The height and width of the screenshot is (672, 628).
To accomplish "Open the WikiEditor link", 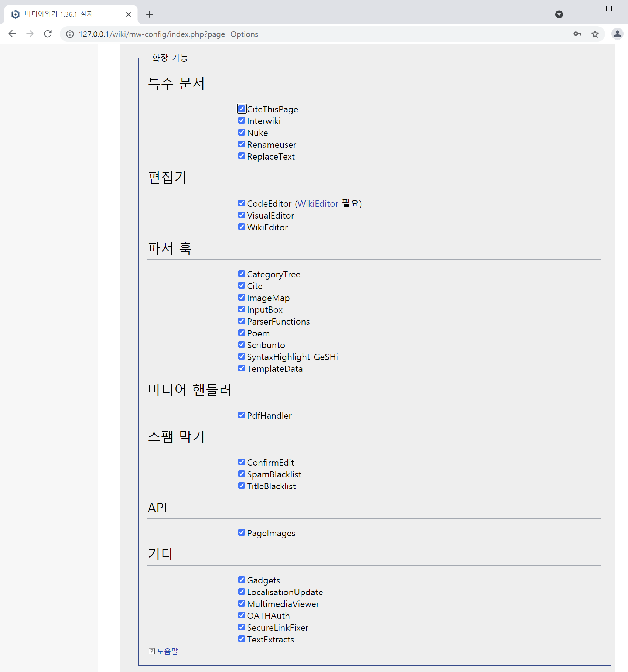I will (318, 203).
